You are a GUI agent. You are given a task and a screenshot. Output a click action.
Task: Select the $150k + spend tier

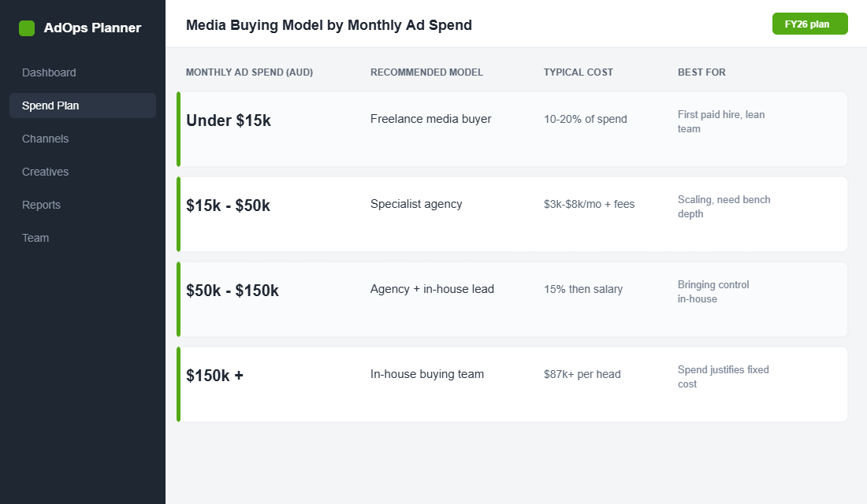coord(214,376)
